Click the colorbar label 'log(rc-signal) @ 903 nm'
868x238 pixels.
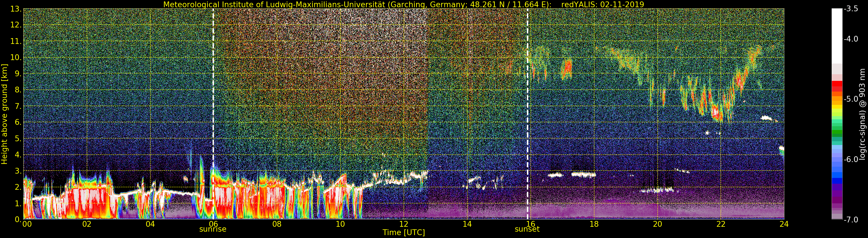[x=863, y=114]
